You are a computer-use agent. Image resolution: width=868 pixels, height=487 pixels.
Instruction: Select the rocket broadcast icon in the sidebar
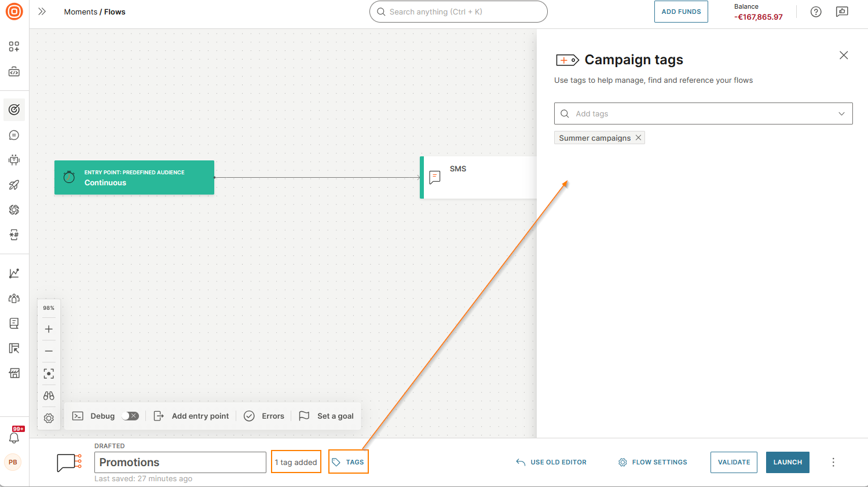14,185
